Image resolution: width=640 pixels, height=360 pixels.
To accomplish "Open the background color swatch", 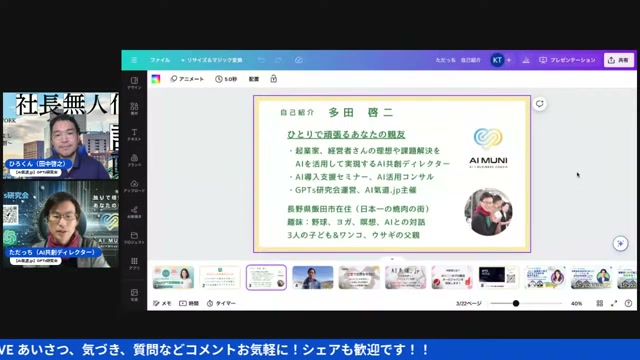I will [x=156, y=79].
